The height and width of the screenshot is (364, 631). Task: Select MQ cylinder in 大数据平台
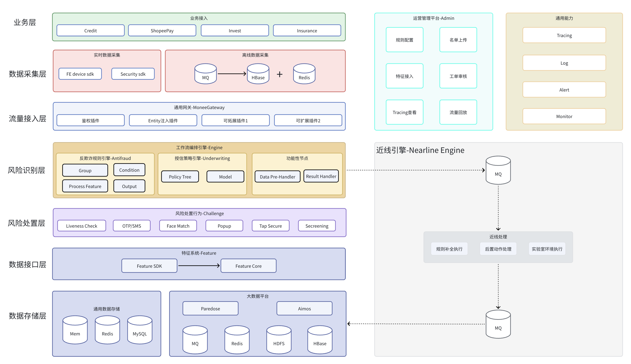(x=195, y=340)
